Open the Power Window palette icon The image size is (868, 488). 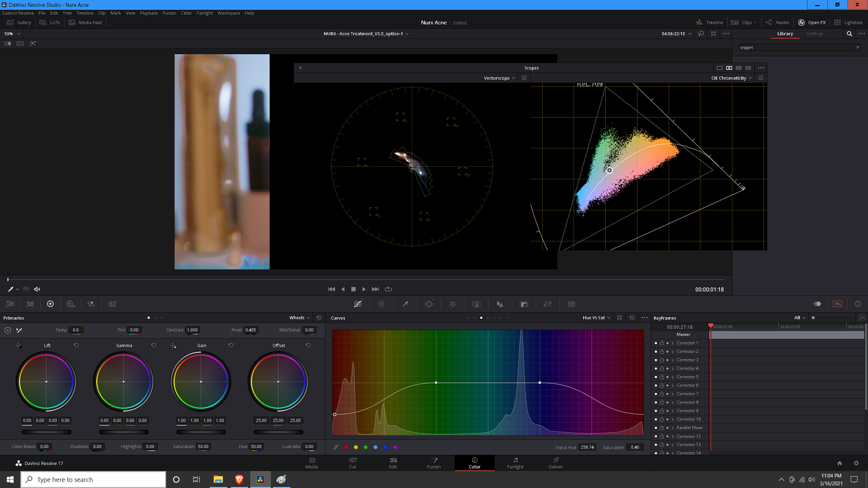coord(429,304)
